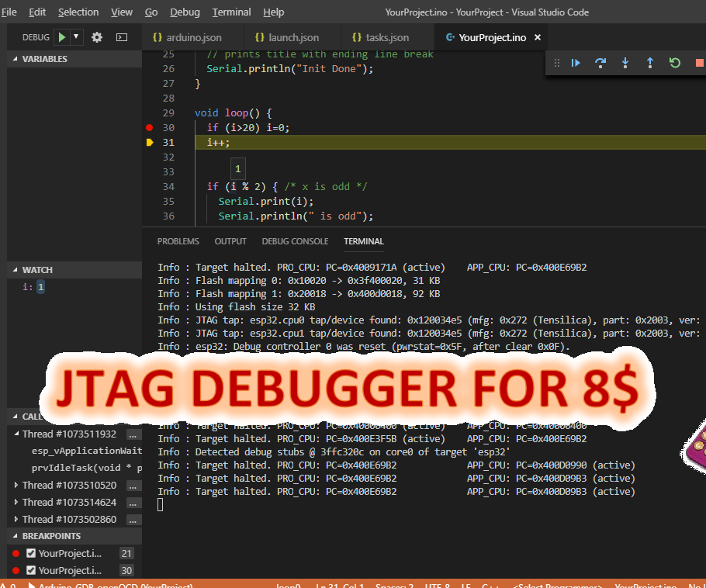Click the green Restart debug icon
The image size is (706, 588).
click(x=674, y=63)
